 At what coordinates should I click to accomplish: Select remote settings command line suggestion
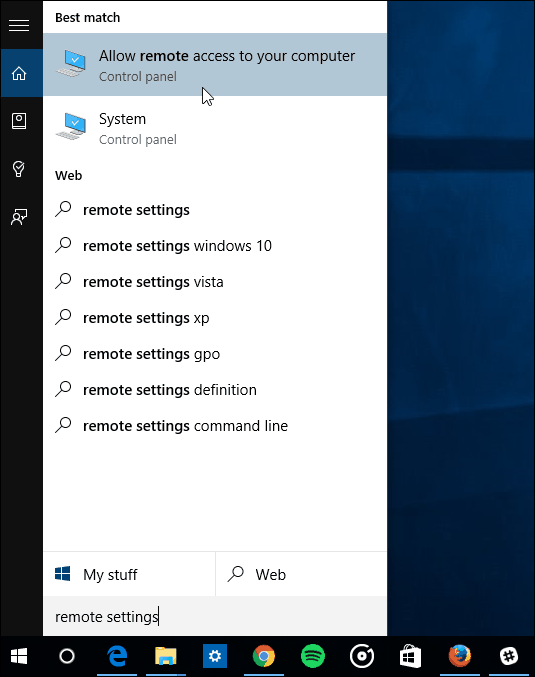[215, 426]
